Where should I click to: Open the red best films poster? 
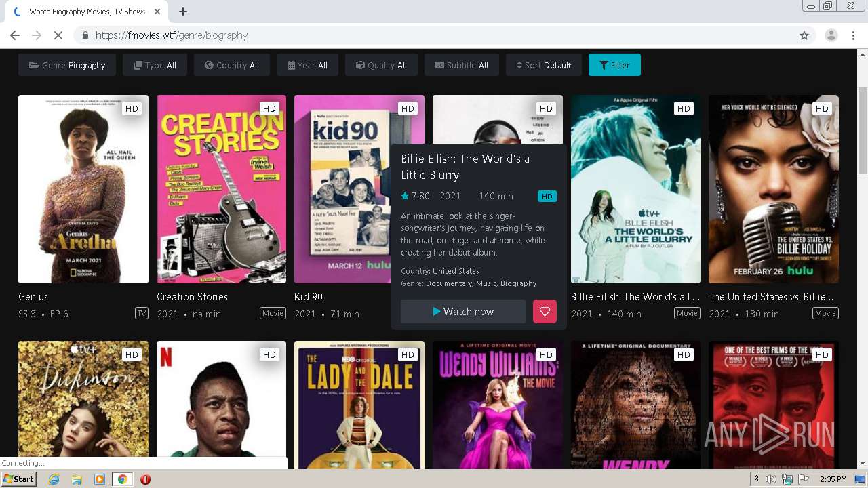pos(774,405)
